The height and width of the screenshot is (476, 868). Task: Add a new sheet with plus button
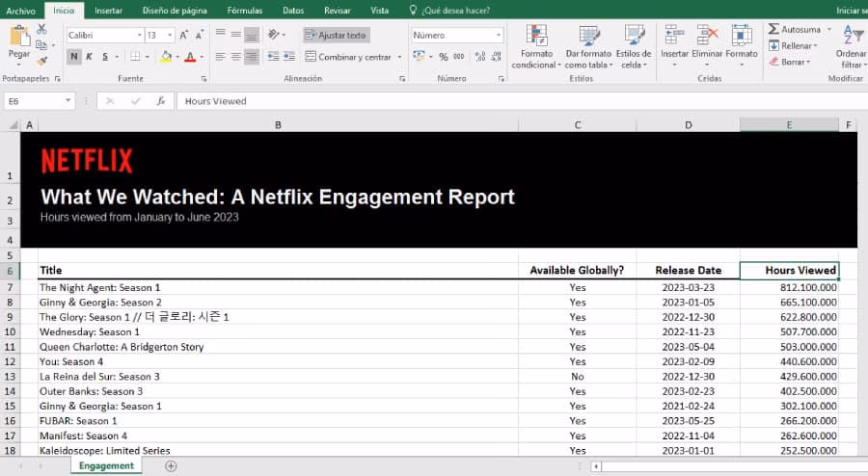click(x=171, y=466)
